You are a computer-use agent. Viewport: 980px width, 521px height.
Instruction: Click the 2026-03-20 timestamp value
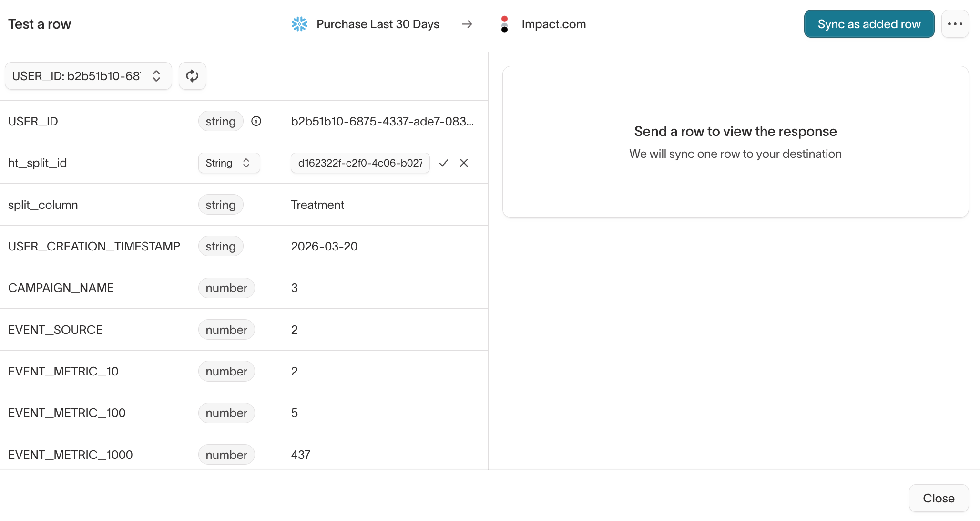point(324,246)
